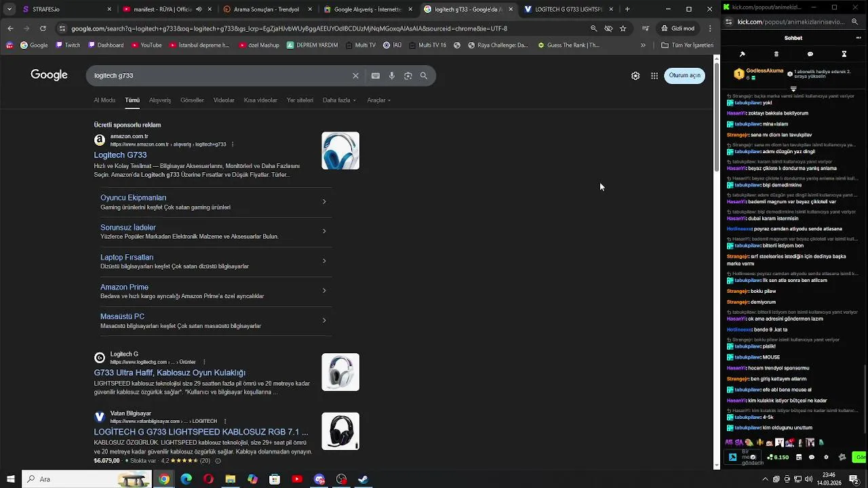Open the zoom magnifier icon in the address bar
Screen dimensions: 868x488
pyautogui.click(x=593, y=28)
